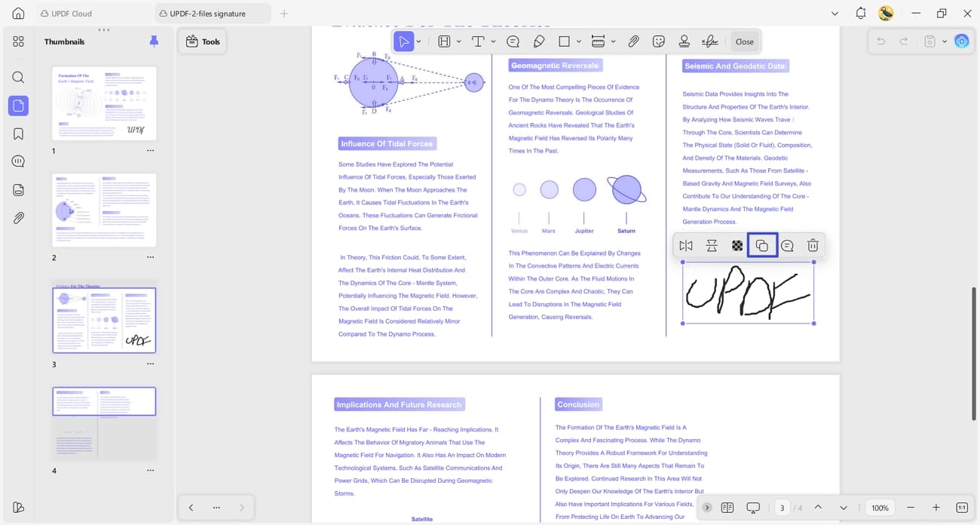
Task: Select the text highlight annotation tool
Action: click(x=445, y=41)
